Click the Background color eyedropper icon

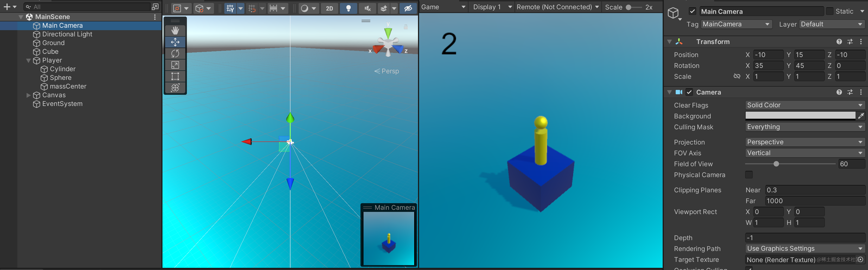click(x=861, y=116)
